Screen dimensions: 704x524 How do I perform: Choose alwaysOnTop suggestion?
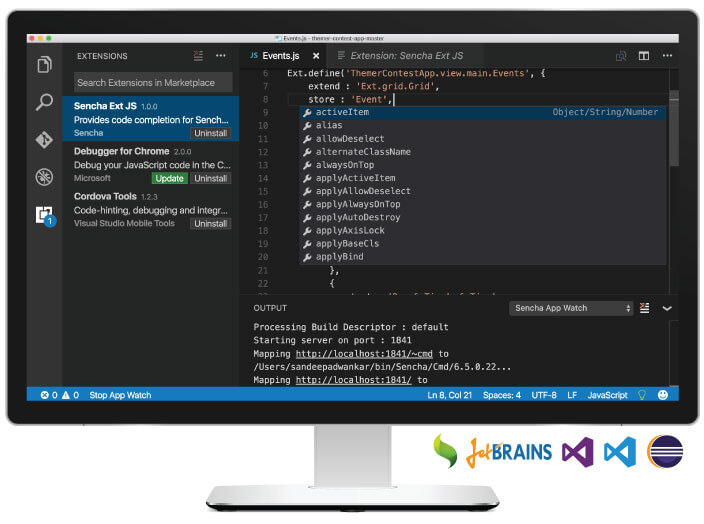483,165
